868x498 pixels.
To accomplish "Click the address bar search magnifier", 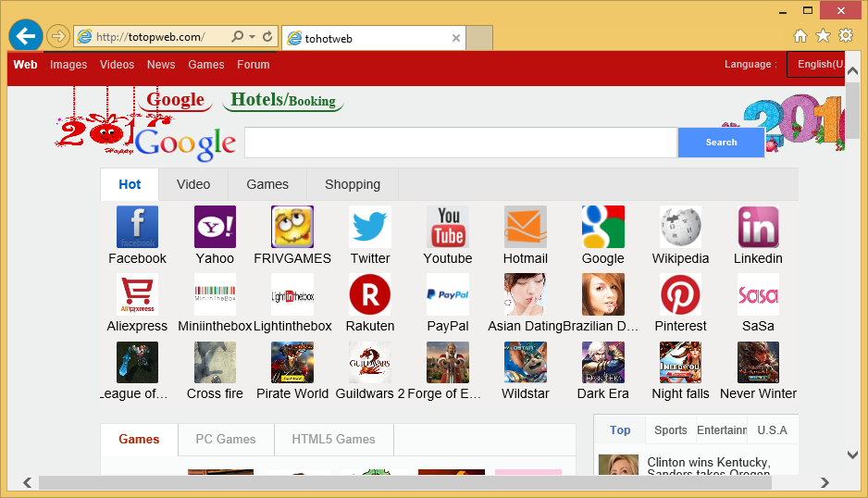I will click(238, 36).
